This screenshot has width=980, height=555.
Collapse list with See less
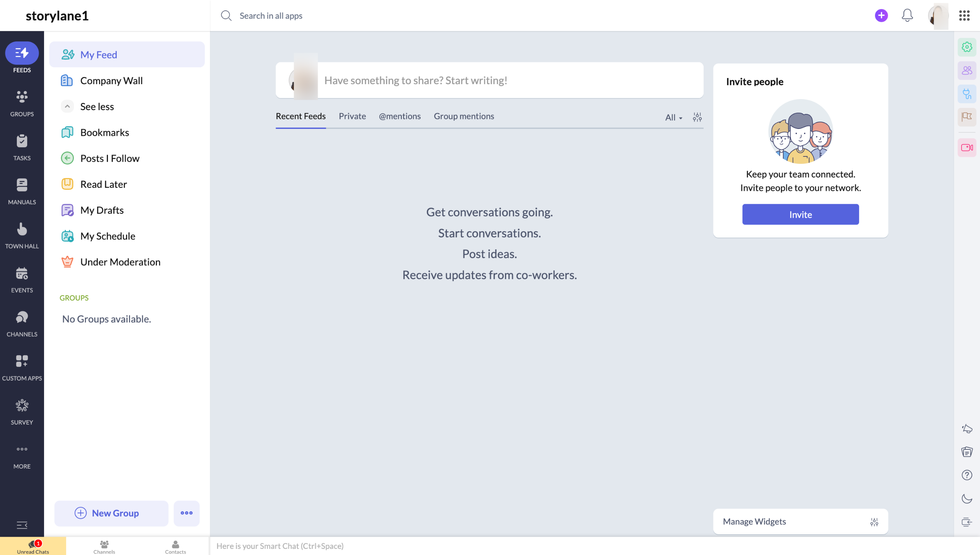click(x=97, y=107)
